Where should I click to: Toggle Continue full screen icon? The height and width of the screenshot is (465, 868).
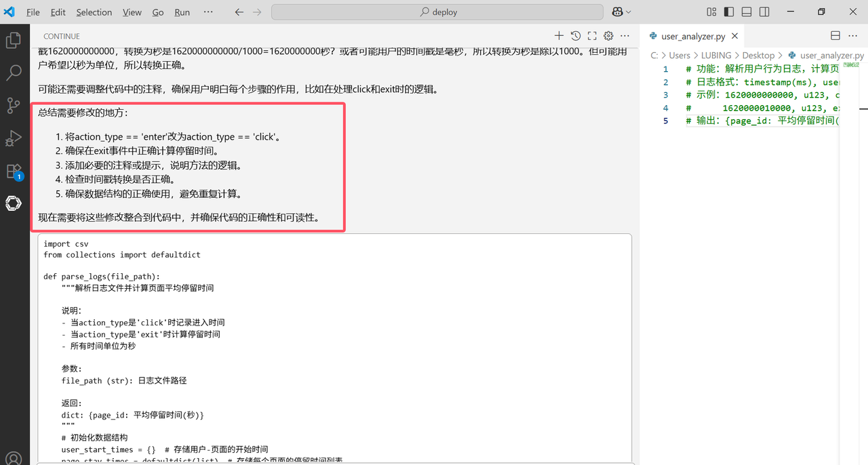tap(592, 36)
